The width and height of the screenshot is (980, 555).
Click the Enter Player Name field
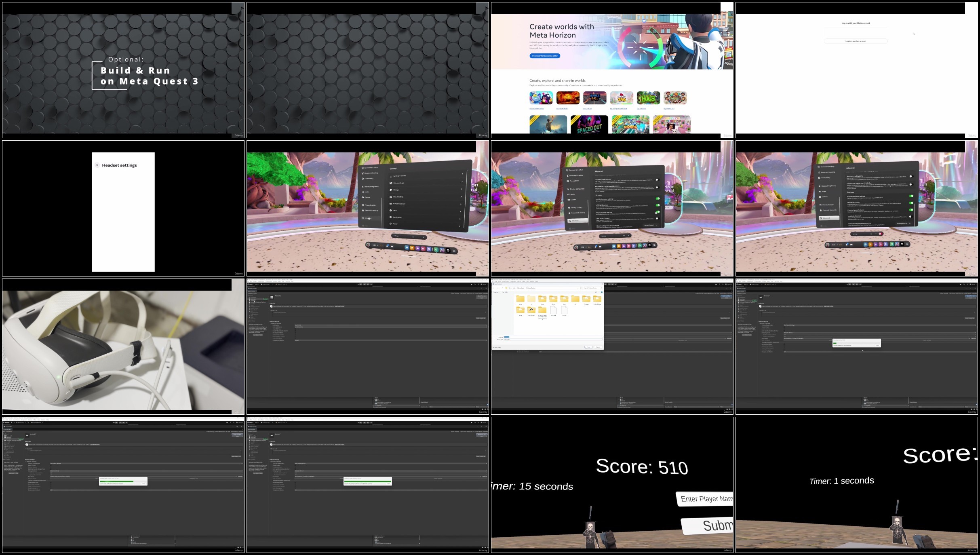(x=705, y=499)
